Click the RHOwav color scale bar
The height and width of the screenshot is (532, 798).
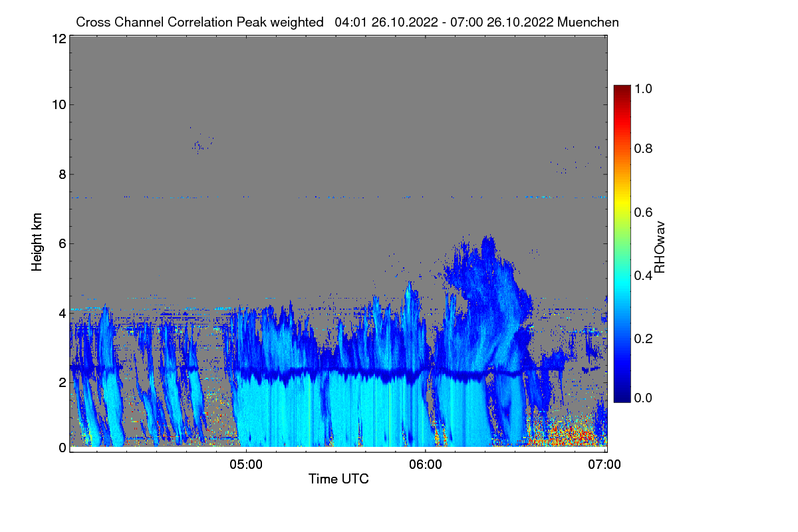pyautogui.click(x=621, y=243)
